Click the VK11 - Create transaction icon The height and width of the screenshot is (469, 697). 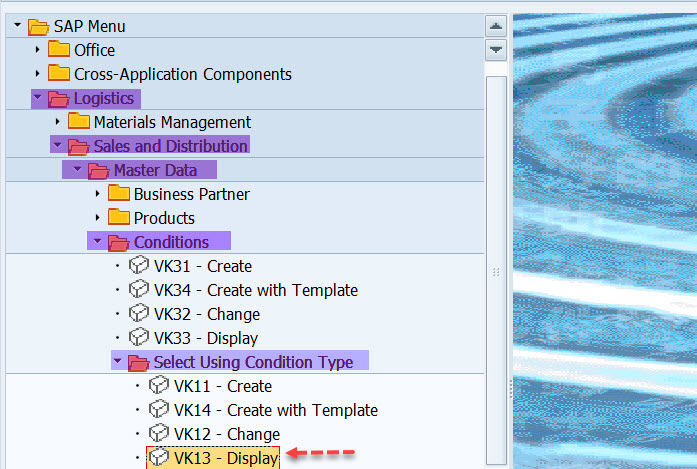click(x=159, y=386)
